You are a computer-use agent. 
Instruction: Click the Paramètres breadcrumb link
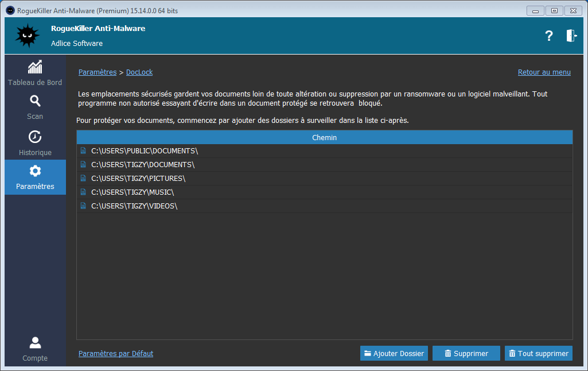pyautogui.click(x=98, y=72)
